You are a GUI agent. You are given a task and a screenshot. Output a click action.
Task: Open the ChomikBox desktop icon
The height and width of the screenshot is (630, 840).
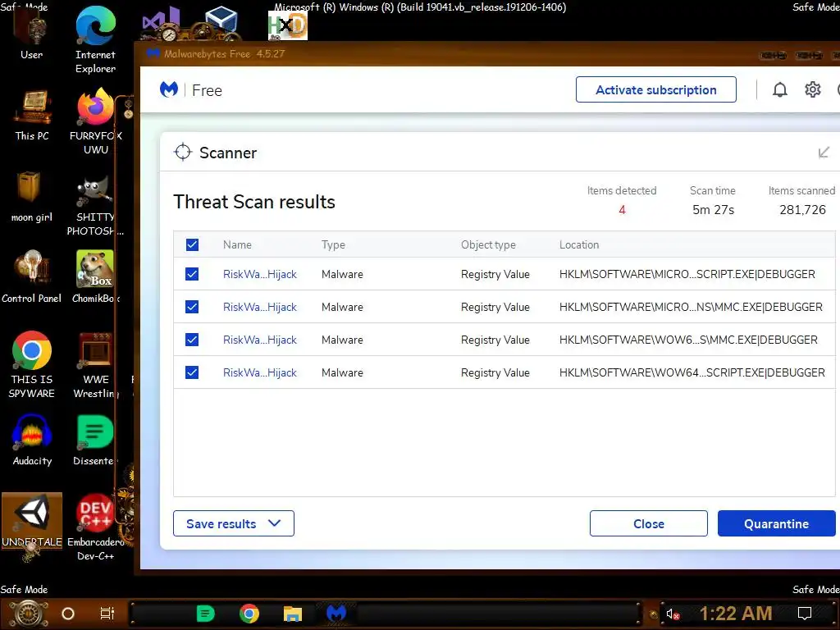pyautogui.click(x=95, y=277)
